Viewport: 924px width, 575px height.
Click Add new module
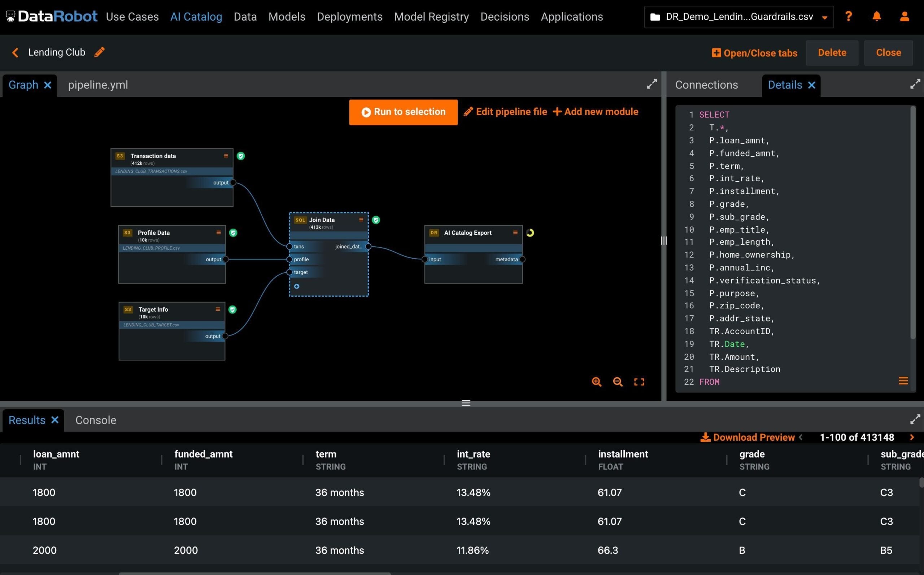(x=595, y=112)
